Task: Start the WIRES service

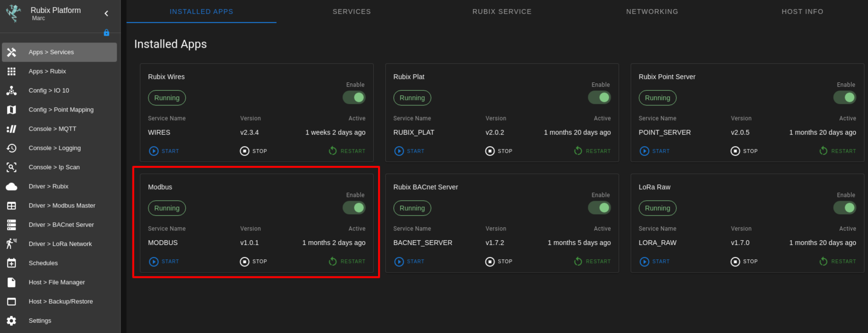Action: pos(164,151)
